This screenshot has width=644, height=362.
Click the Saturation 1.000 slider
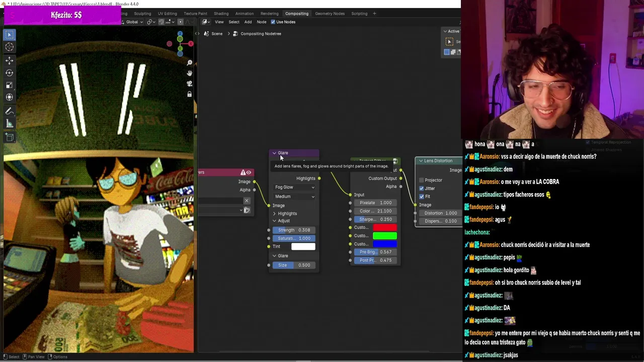pyautogui.click(x=294, y=238)
